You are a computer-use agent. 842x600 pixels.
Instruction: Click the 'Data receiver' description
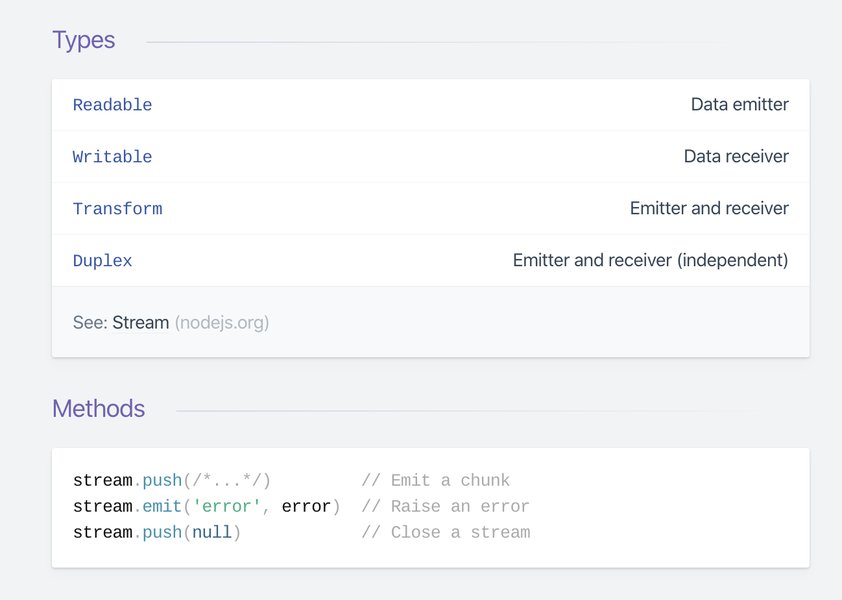736,156
